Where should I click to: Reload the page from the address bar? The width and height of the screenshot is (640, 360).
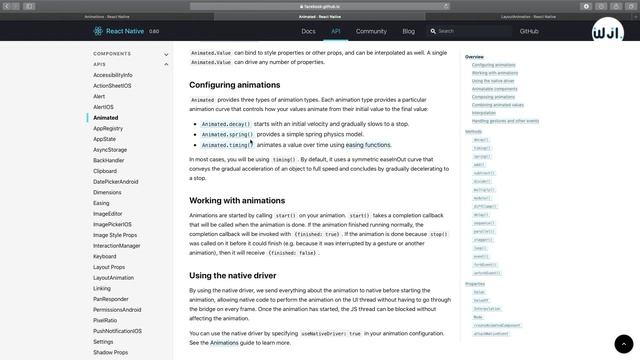coord(446,6)
